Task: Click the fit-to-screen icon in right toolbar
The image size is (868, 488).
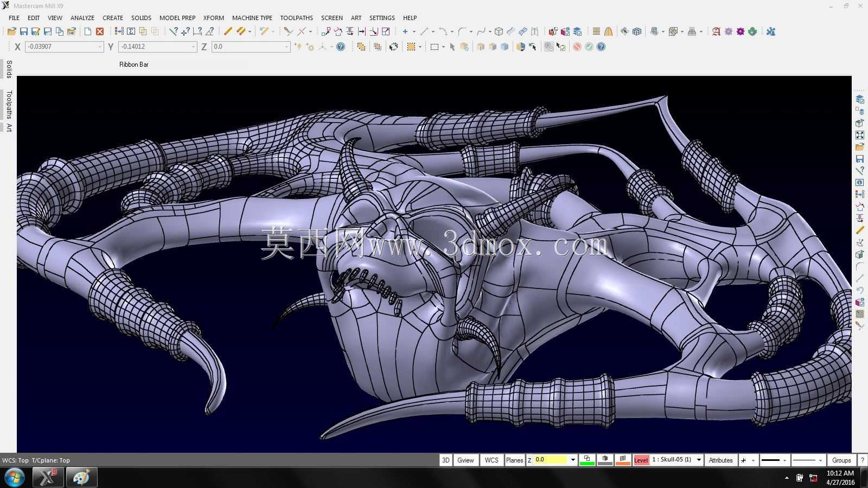Action: click(860, 135)
